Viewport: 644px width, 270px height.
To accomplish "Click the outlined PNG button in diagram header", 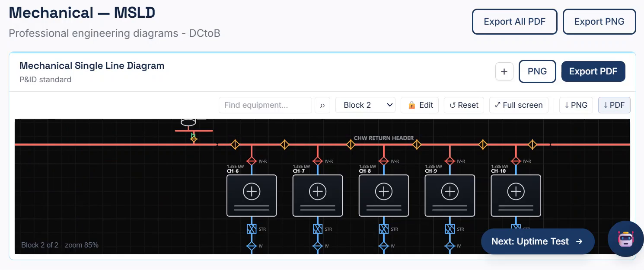I will pos(537,71).
